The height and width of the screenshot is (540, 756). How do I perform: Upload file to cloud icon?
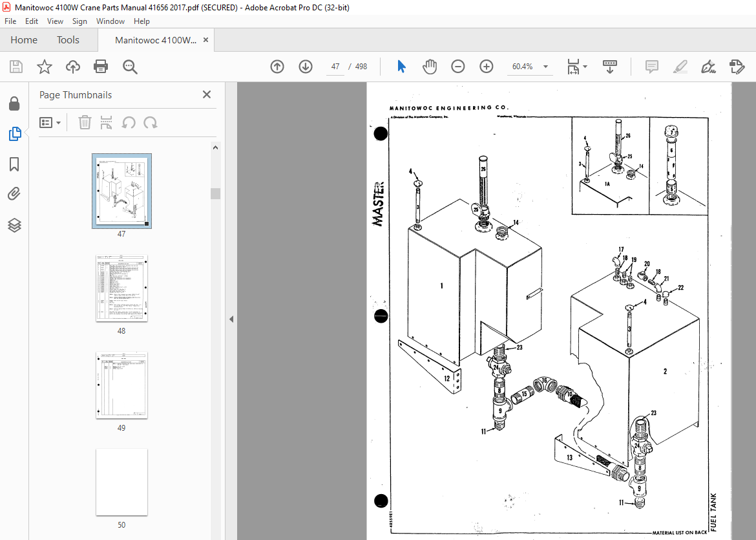(x=73, y=67)
